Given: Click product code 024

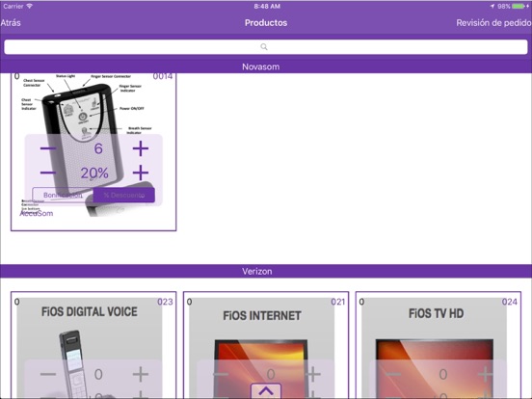Looking at the screenshot, I should click(x=510, y=302).
